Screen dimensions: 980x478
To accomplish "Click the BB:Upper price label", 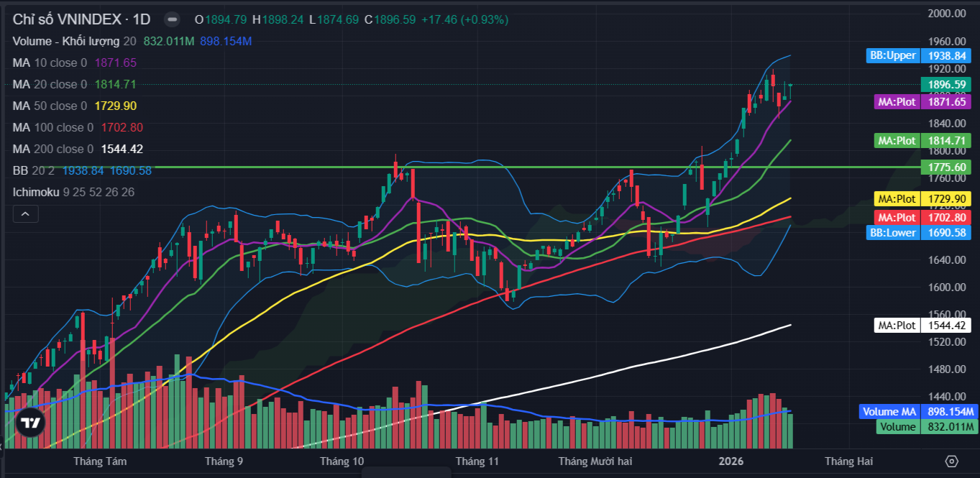I will pos(894,55).
